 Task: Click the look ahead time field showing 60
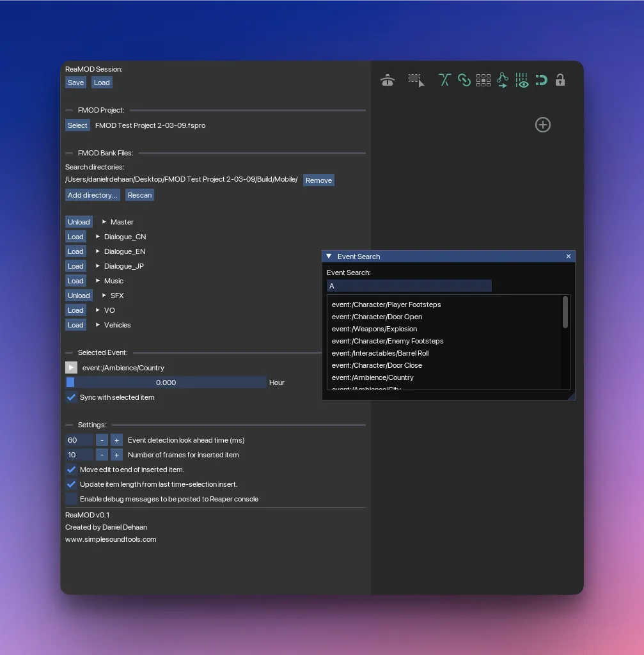pyautogui.click(x=79, y=440)
